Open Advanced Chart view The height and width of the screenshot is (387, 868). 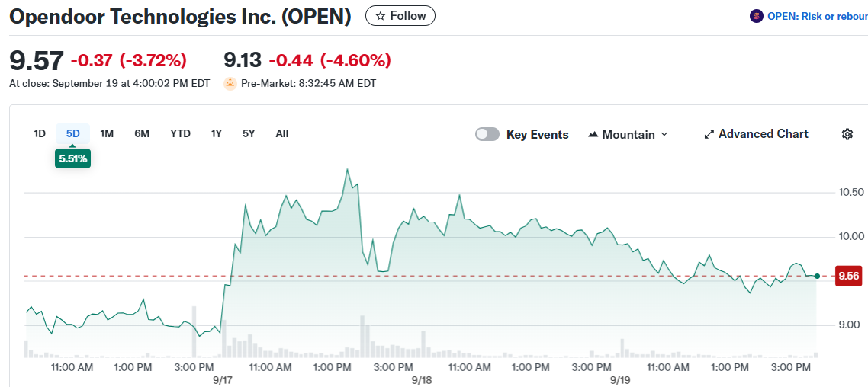point(756,134)
